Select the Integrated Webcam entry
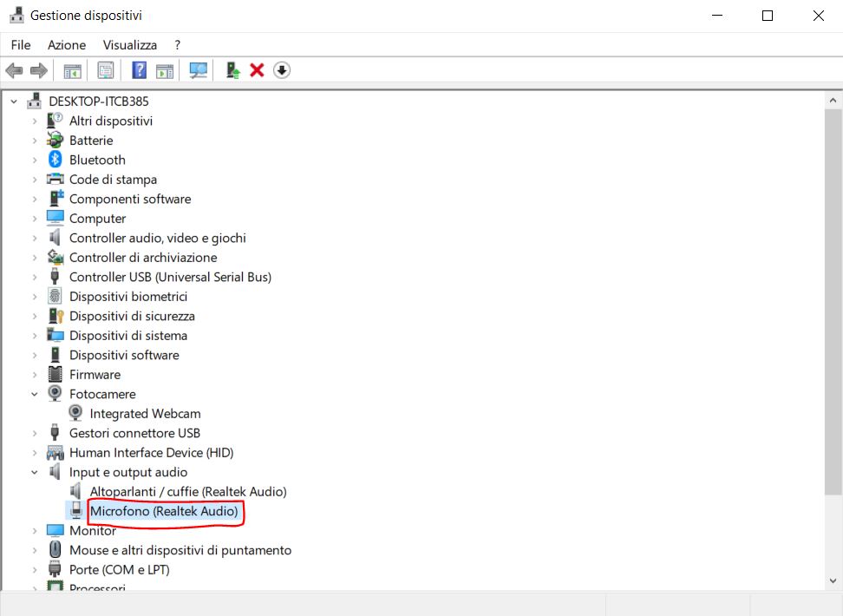 click(x=145, y=413)
